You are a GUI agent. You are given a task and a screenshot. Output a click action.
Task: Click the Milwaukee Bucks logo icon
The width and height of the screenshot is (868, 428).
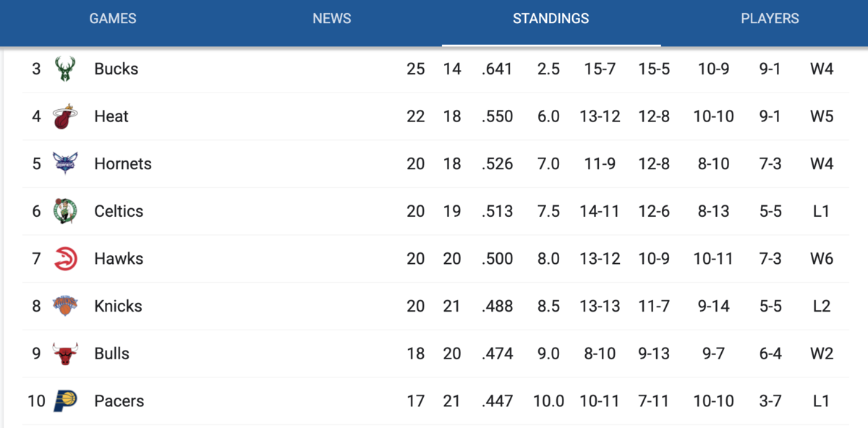pos(65,69)
